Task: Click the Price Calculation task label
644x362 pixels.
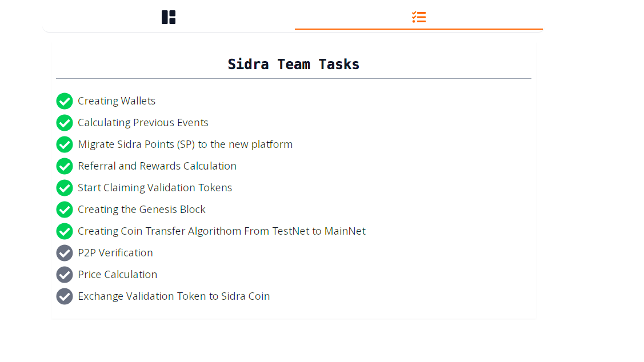Action: [x=118, y=275]
